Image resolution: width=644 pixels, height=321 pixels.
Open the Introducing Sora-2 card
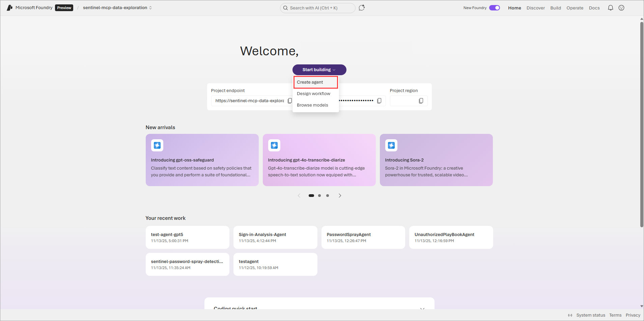(436, 160)
